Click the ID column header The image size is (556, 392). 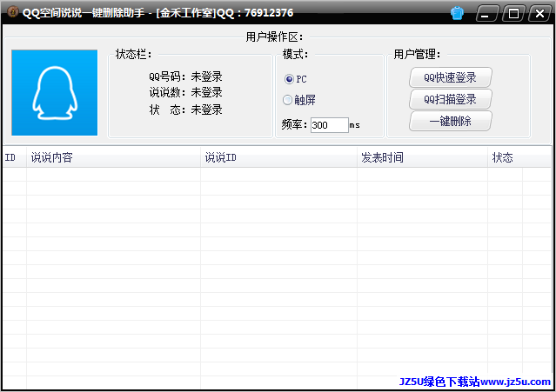pos(14,157)
